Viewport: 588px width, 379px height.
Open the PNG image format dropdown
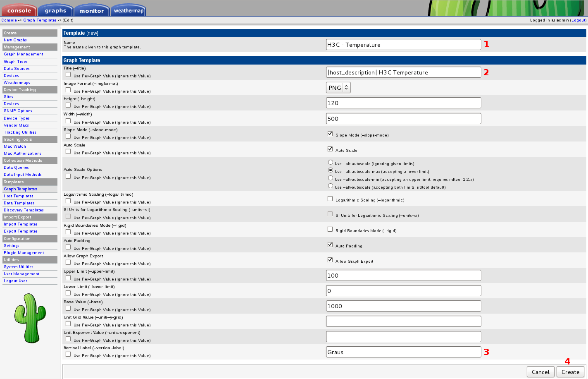[x=338, y=87]
